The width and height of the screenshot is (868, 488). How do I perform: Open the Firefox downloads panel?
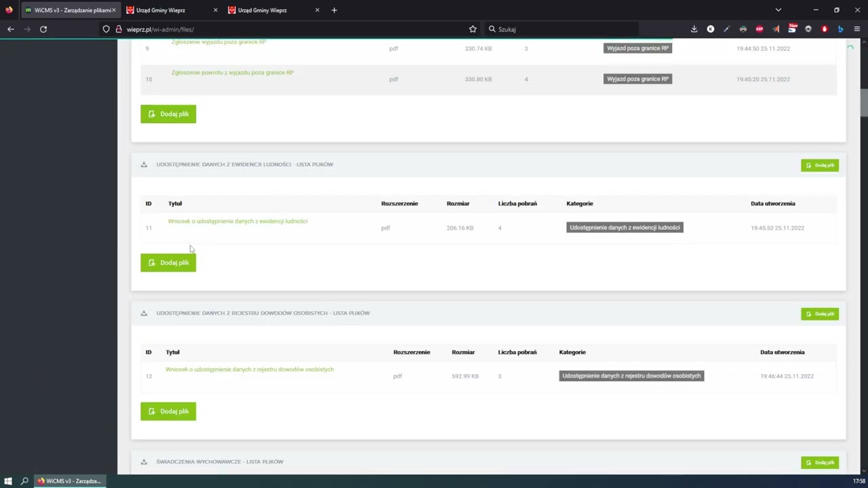(x=694, y=29)
